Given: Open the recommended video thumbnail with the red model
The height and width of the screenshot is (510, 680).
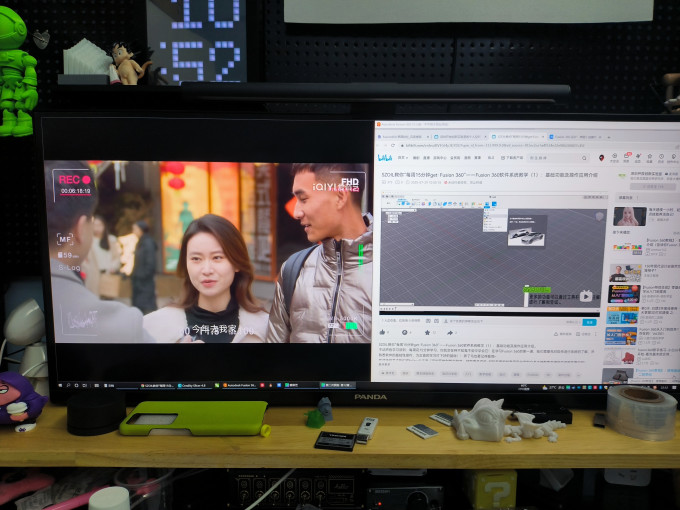Looking at the screenshot, I should click(x=618, y=357).
